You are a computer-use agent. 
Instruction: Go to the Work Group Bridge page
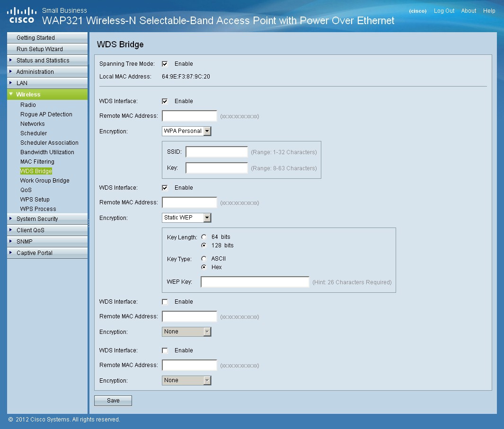point(44,181)
